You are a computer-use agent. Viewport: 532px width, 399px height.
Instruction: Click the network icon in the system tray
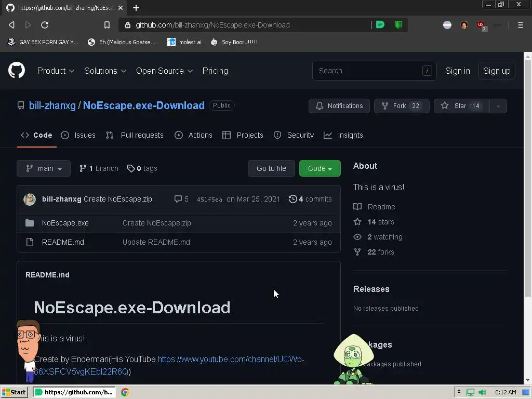470,392
